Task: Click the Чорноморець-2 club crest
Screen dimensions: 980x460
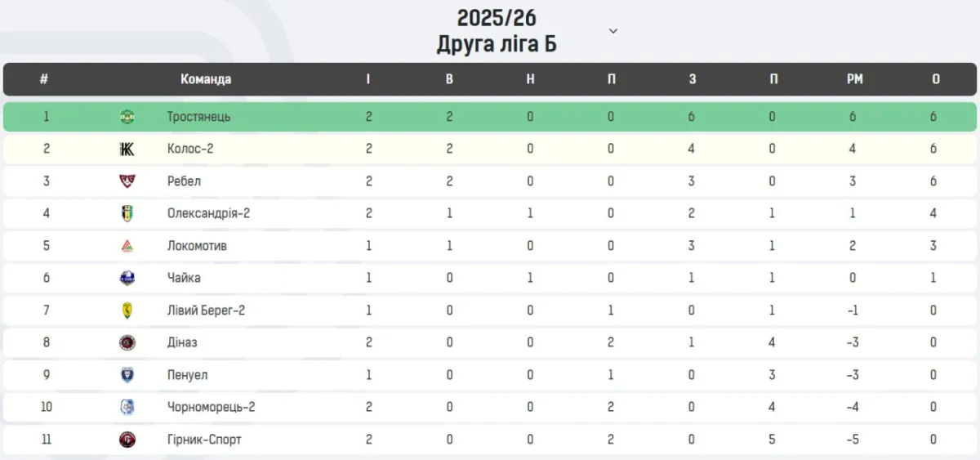Action: [x=127, y=407]
